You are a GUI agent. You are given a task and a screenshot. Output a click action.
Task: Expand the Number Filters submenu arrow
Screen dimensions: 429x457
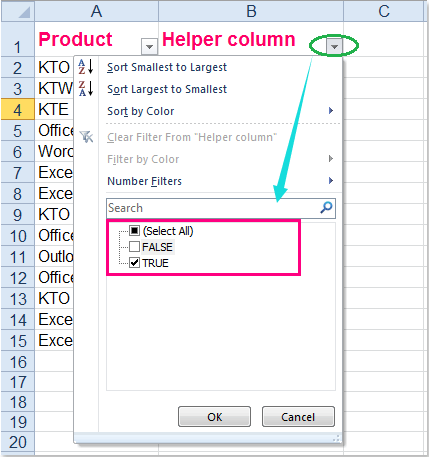pyautogui.click(x=331, y=181)
